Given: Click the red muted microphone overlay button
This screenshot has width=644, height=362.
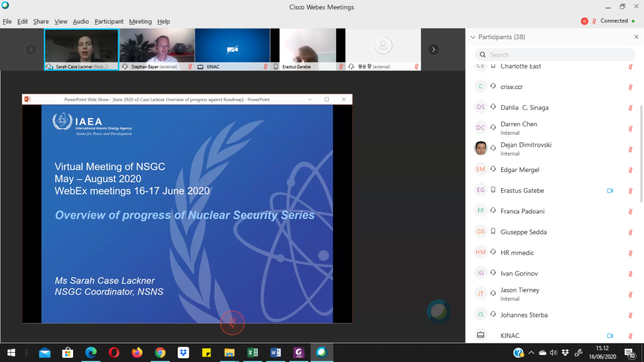Looking at the screenshot, I should coord(232,323).
